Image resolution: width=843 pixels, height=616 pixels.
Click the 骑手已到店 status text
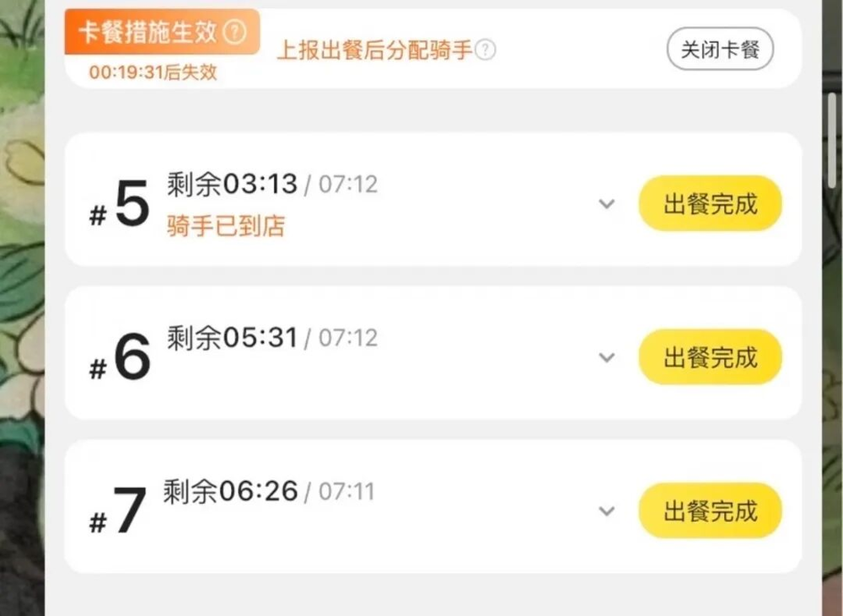pyautogui.click(x=226, y=226)
